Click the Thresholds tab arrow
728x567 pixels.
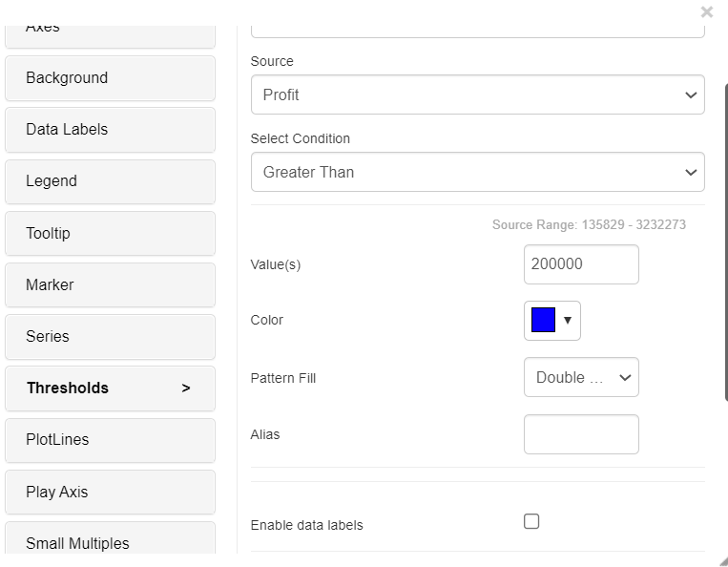coord(186,388)
